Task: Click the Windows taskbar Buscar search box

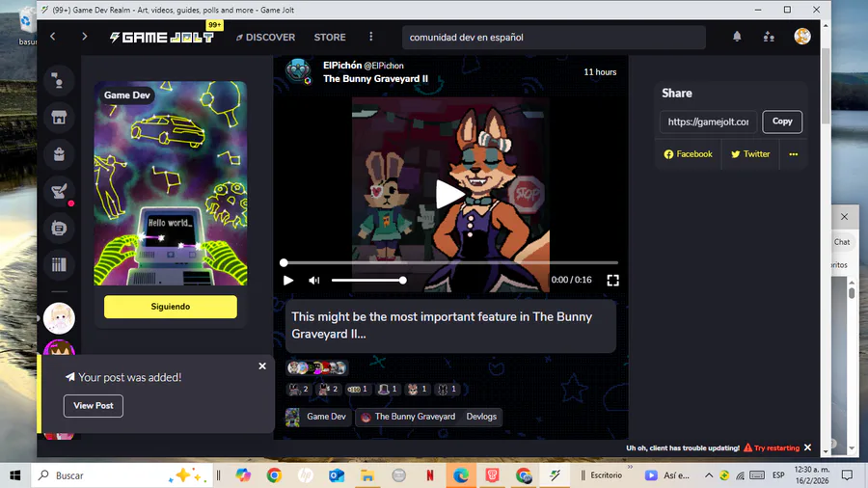Action: coord(121,475)
